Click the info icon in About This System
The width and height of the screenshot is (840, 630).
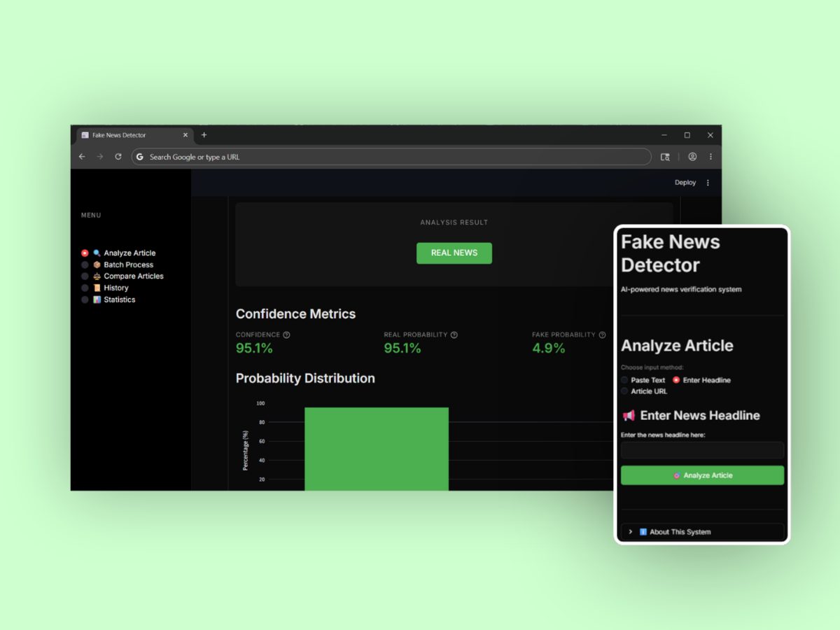[x=643, y=532]
